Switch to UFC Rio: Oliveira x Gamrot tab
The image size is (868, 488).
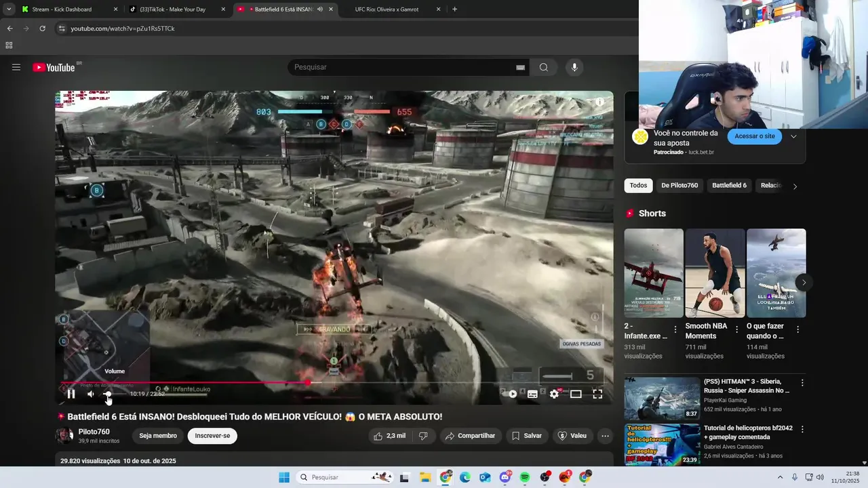(387, 9)
